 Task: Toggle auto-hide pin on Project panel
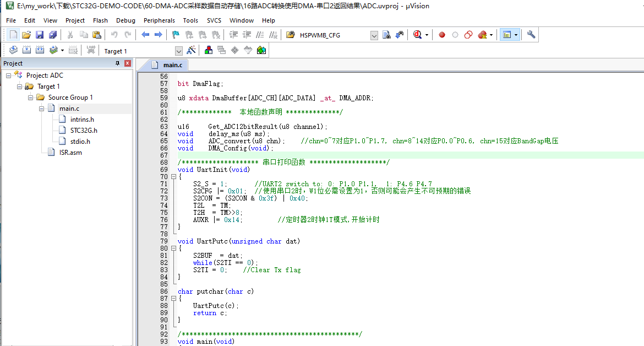coord(117,63)
